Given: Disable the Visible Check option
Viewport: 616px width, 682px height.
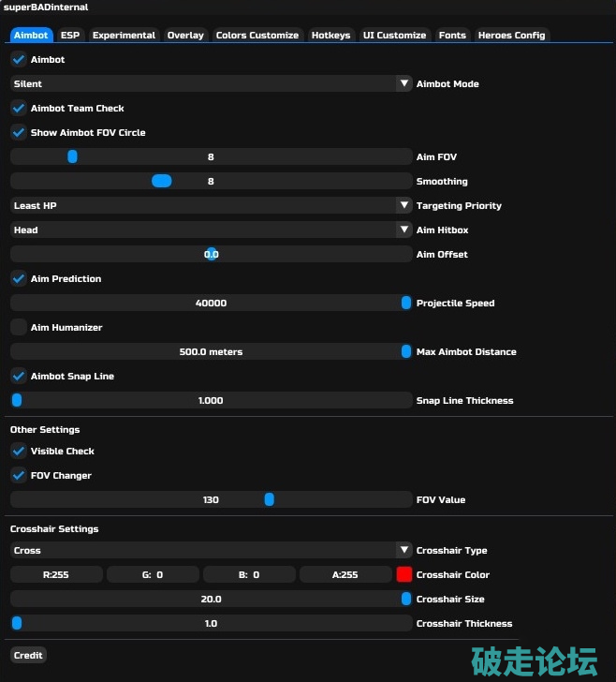Looking at the screenshot, I should click(x=19, y=452).
